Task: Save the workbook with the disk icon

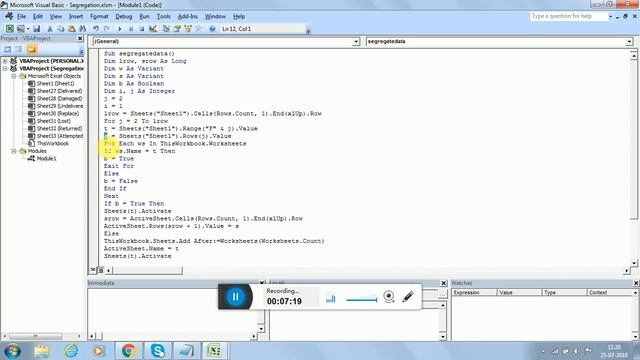Action: (36, 29)
